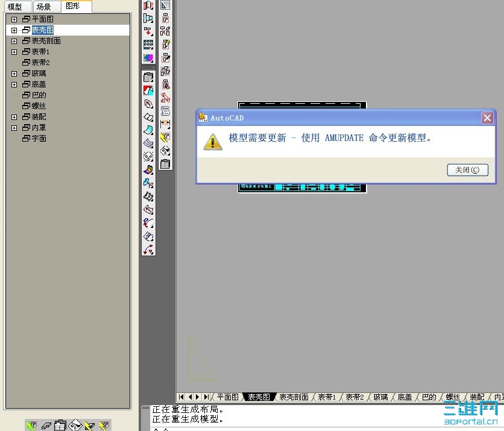Screen dimensions: 504x431
Task: Close the AutoCAD warning dialog with X
Action: pyautogui.click(x=487, y=118)
